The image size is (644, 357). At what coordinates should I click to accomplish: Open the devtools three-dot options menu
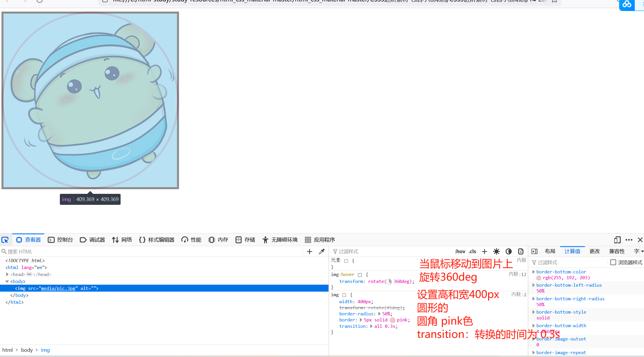[x=629, y=240]
